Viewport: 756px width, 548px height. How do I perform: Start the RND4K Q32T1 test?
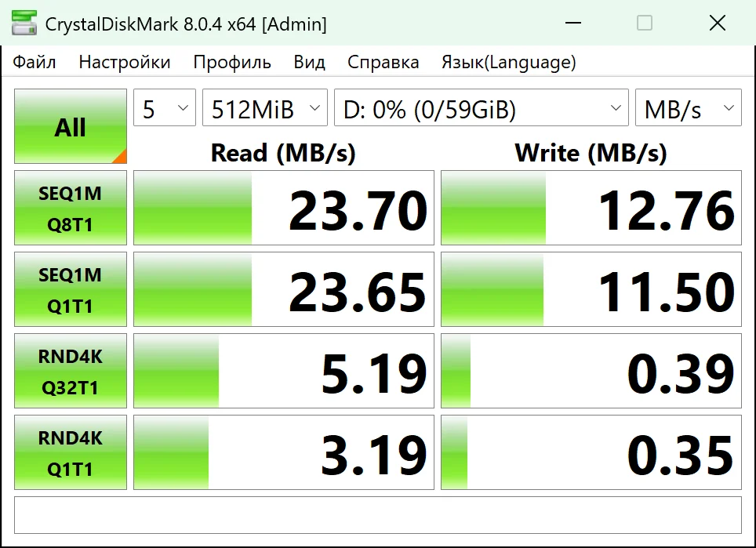point(71,371)
